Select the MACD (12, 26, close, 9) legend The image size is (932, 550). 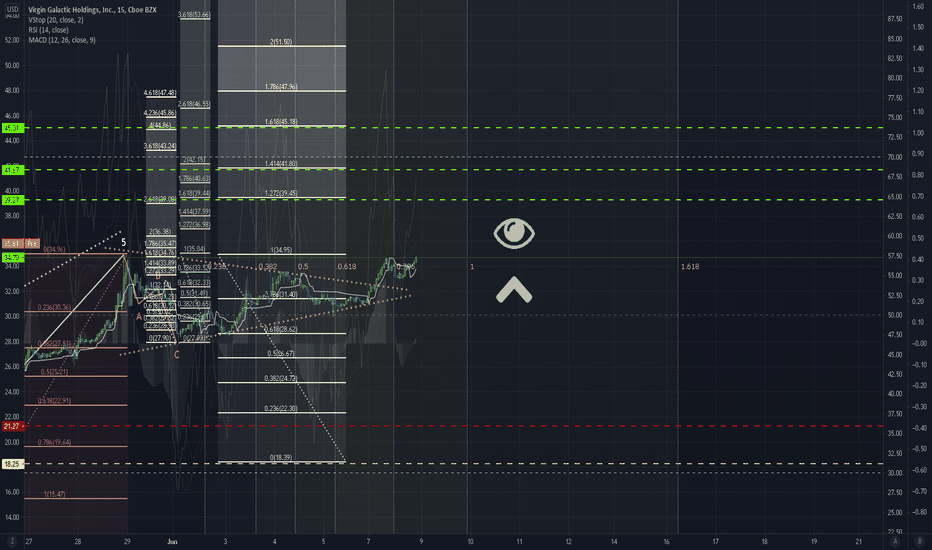(x=62, y=40)
